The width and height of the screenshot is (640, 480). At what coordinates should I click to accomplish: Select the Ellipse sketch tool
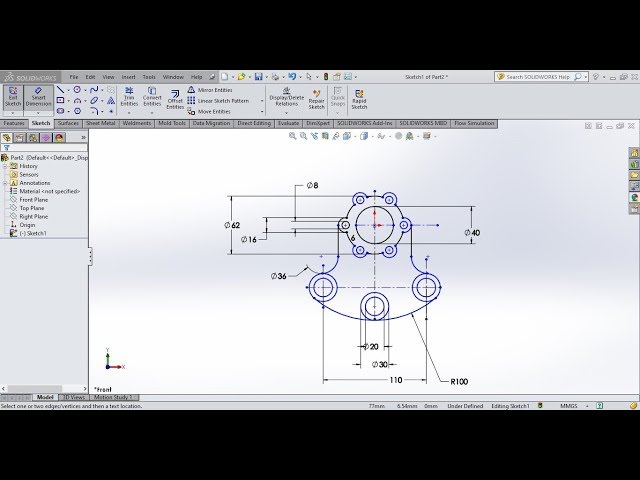tap(94, 100)
